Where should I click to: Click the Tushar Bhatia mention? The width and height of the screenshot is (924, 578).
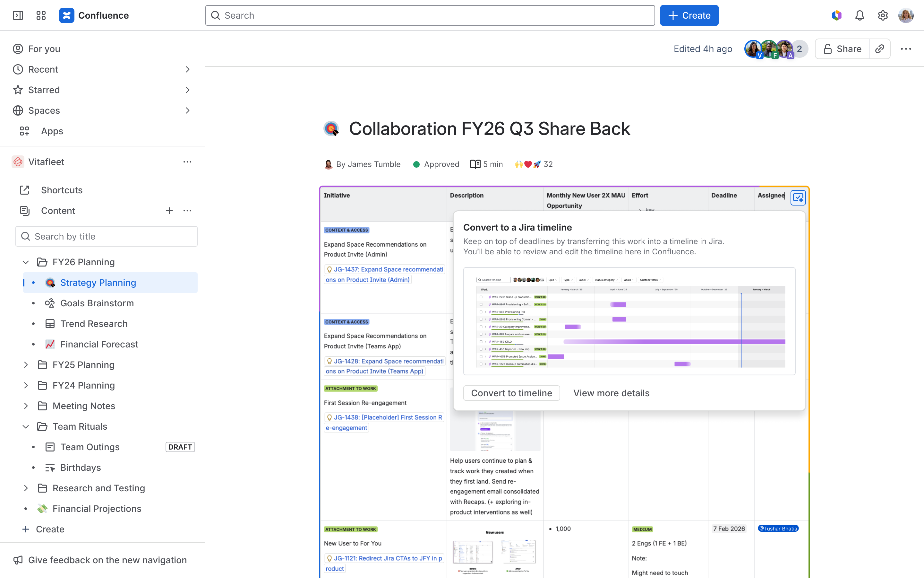[x=778, y=529]
